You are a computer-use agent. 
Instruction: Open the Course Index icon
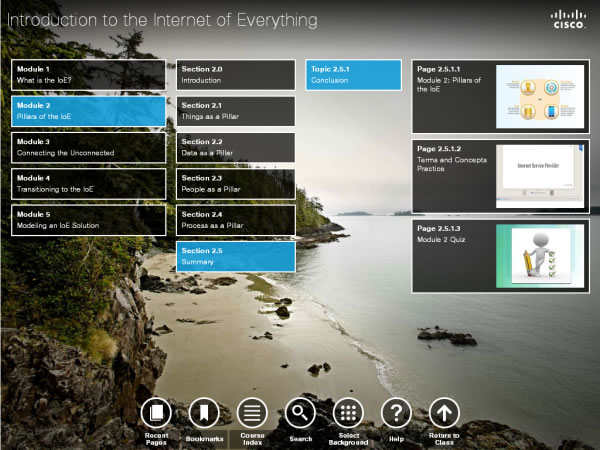(252, 412)
